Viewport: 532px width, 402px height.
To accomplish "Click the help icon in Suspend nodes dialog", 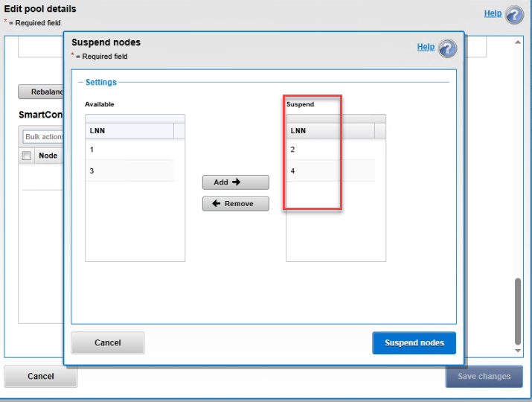I will coord(447,48).
